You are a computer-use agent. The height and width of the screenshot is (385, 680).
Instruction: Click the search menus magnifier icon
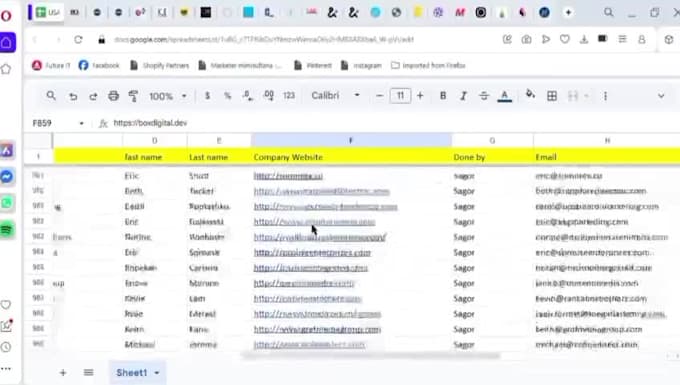pyautogui.click(x=51, y=95)
